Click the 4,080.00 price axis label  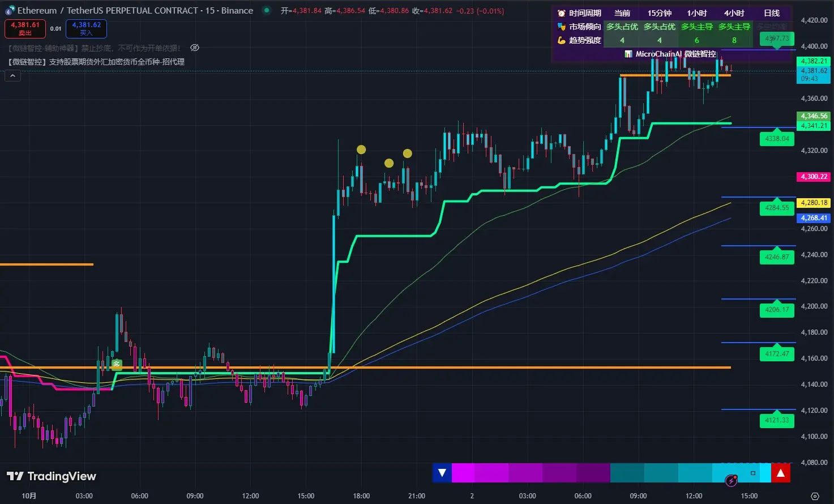(814, 463)
